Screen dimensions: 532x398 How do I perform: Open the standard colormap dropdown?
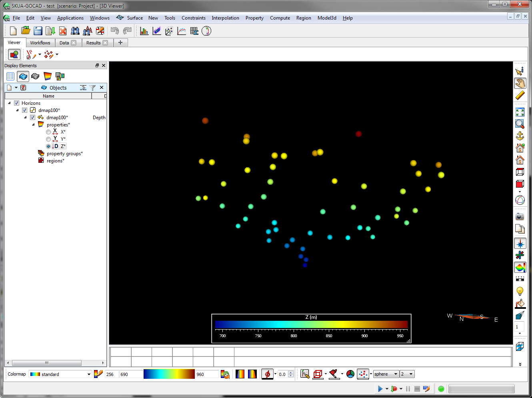89,374
